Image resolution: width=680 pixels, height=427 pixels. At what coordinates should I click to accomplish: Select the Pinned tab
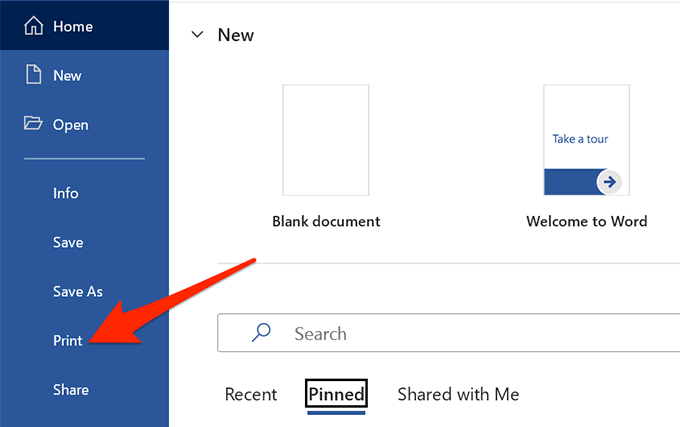tap(336, 394)
